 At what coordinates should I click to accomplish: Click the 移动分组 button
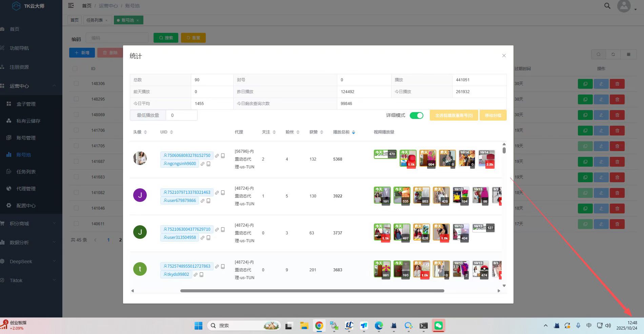(492, 116)
